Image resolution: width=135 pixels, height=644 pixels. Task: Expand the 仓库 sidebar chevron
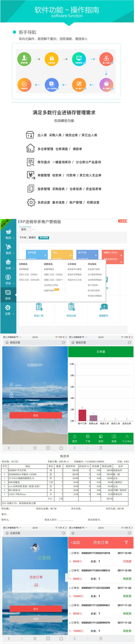[x=14, y=268]
